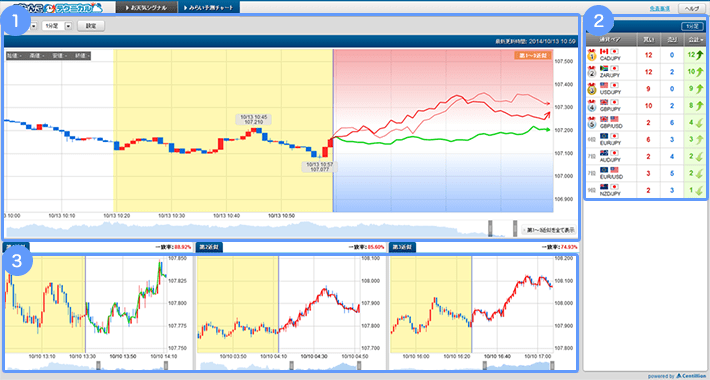Click the 74.93% match rate value
This screenshot has height=380, width=710.
pyautogui.click(x=569, y=247)
